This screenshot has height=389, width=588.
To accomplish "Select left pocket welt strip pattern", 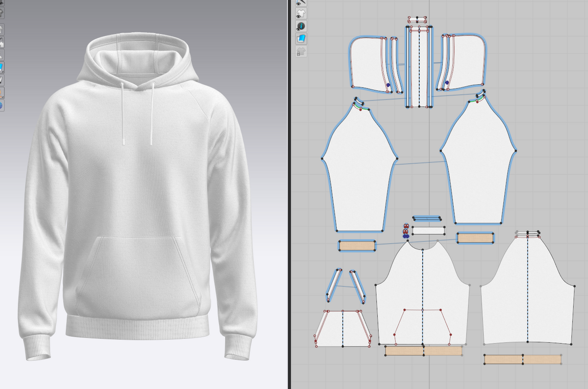I will pyautogui.click(x=334, y=285).
